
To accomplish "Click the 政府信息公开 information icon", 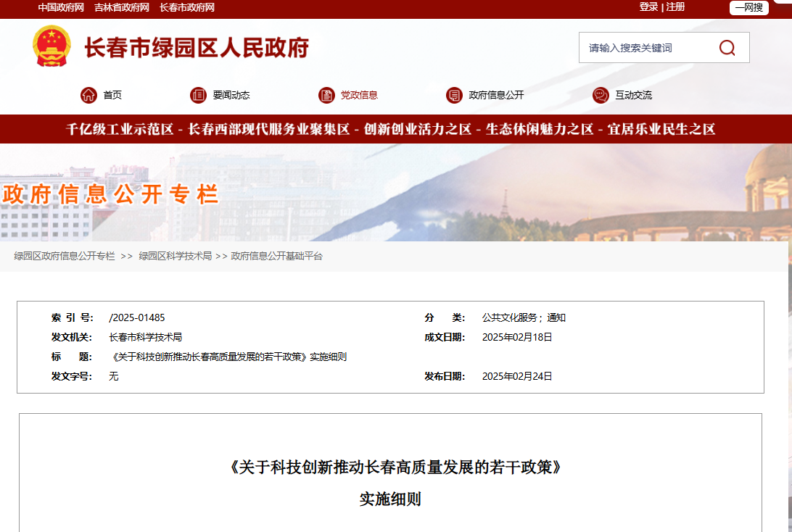I will pyautogui.click(x=455, y=94).
